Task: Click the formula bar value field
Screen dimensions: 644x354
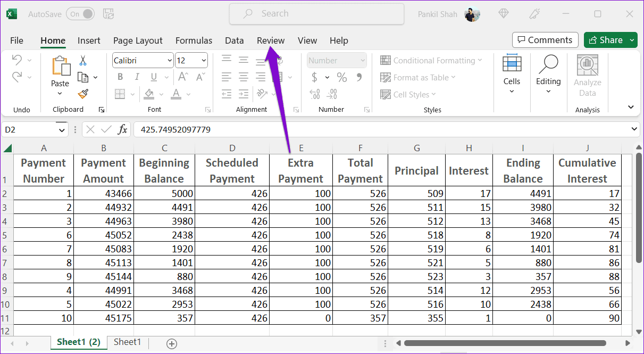Action: pos(381,129)
